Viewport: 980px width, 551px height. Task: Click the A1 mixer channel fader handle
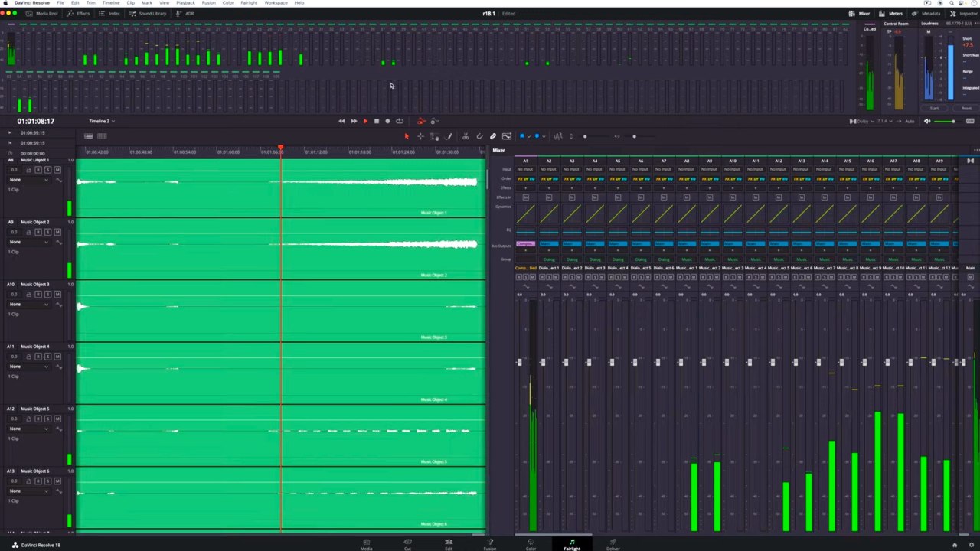[519, 361]
